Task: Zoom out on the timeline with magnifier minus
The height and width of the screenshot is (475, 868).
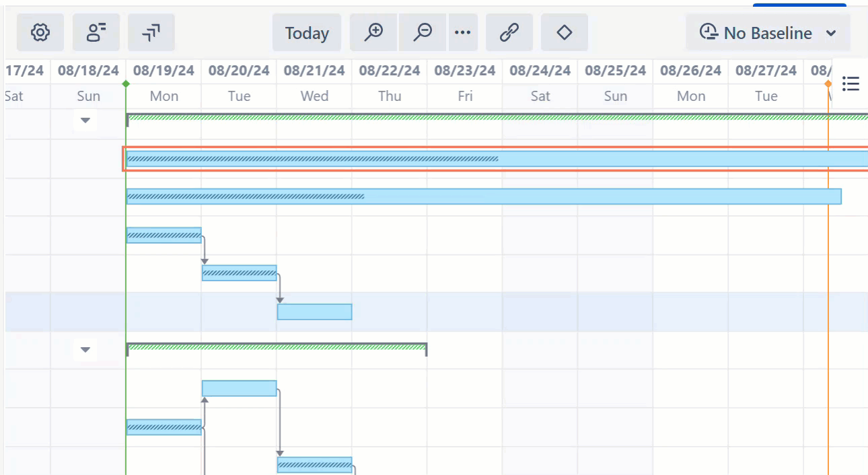Action: click(423, 32)
